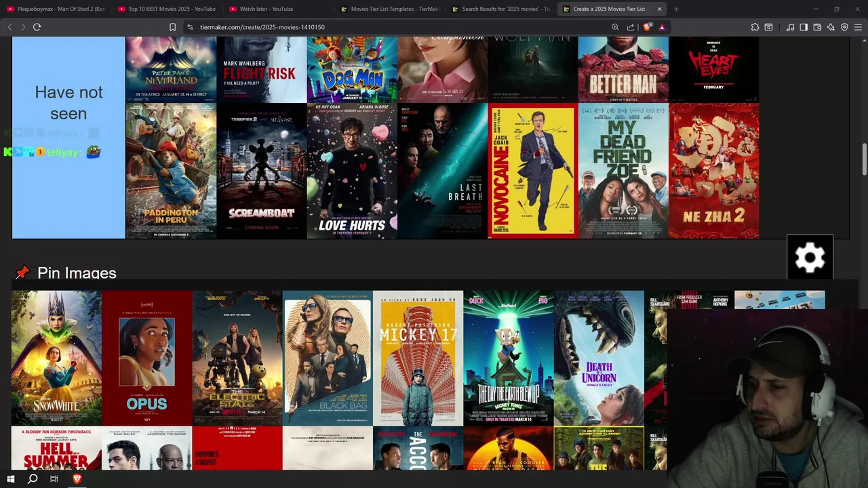Open a new browser tab

(x=676, y=9)
